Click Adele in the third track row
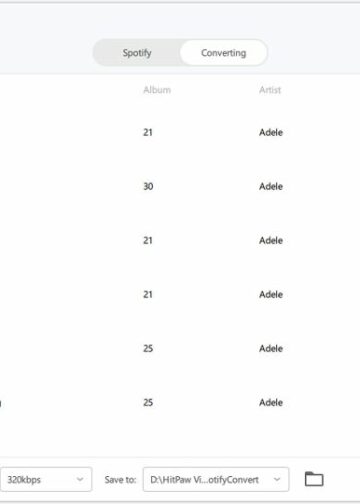 pos(271,240)
